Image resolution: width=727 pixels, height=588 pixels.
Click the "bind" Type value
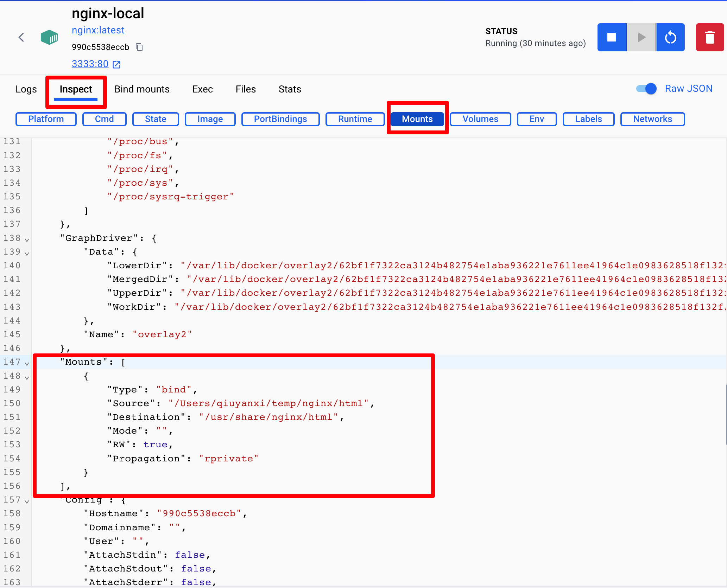click(174, 390)
